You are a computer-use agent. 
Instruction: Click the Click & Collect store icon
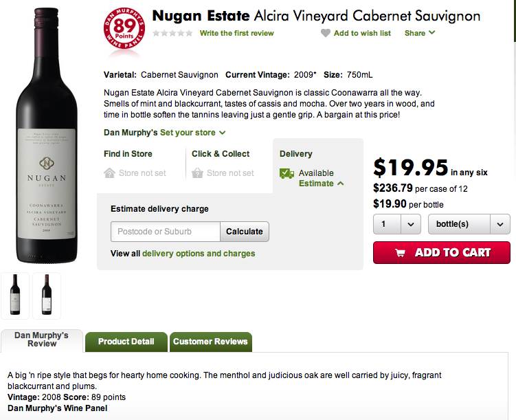pyautogui.click(x=197, y=173)
